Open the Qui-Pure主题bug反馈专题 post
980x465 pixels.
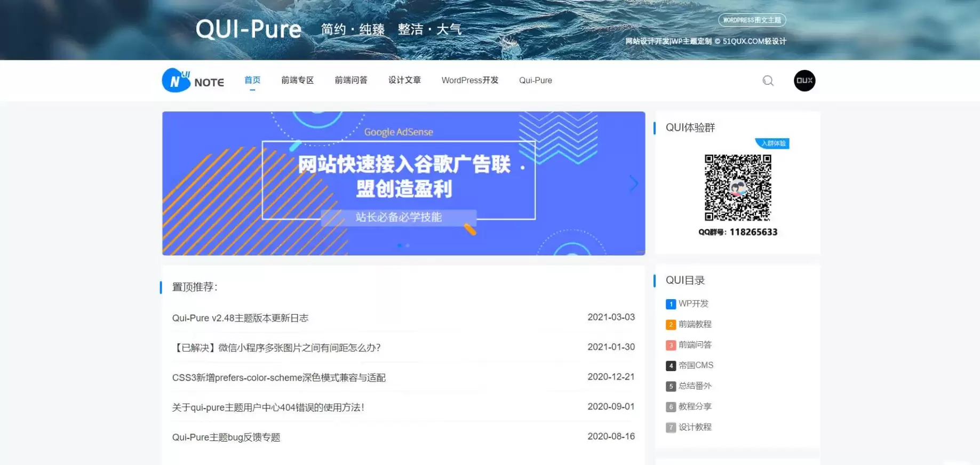point(226,437)
